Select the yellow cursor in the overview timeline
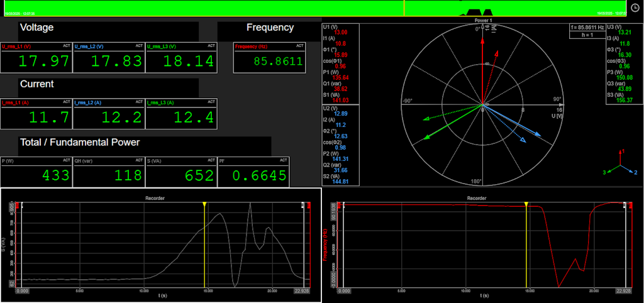644x303 pixels. click(x=404, y=8)
